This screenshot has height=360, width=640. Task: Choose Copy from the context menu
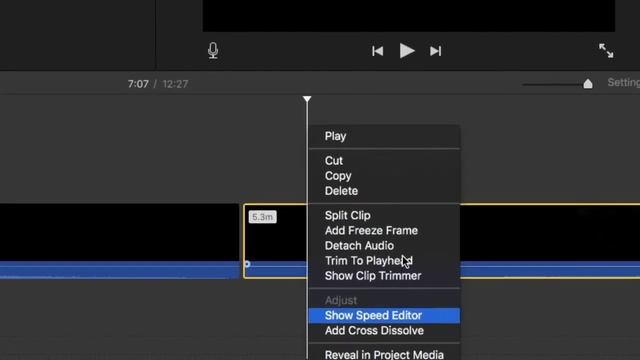(384, 176)
